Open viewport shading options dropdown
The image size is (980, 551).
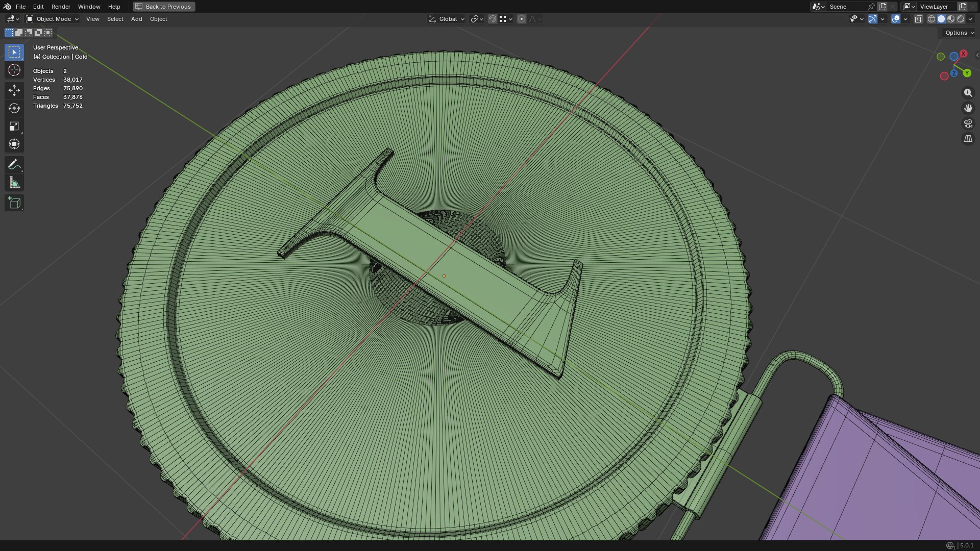pos(970,19)
